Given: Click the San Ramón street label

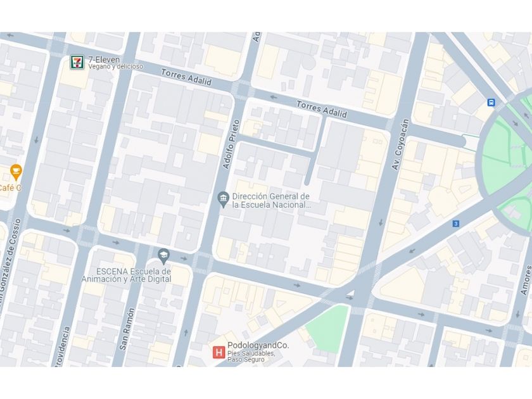Looking at the screenshot, I should click(127, 329).
